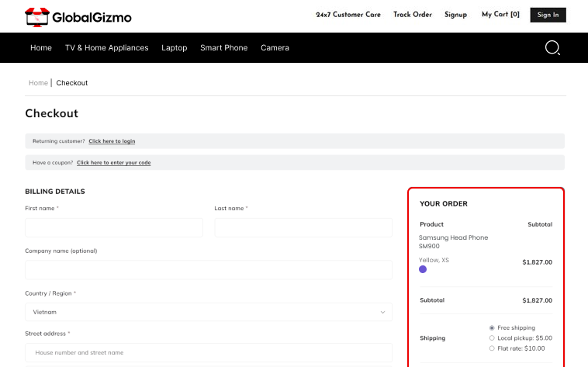
Task: Click the Home navigation menu item
Action: 41,48
